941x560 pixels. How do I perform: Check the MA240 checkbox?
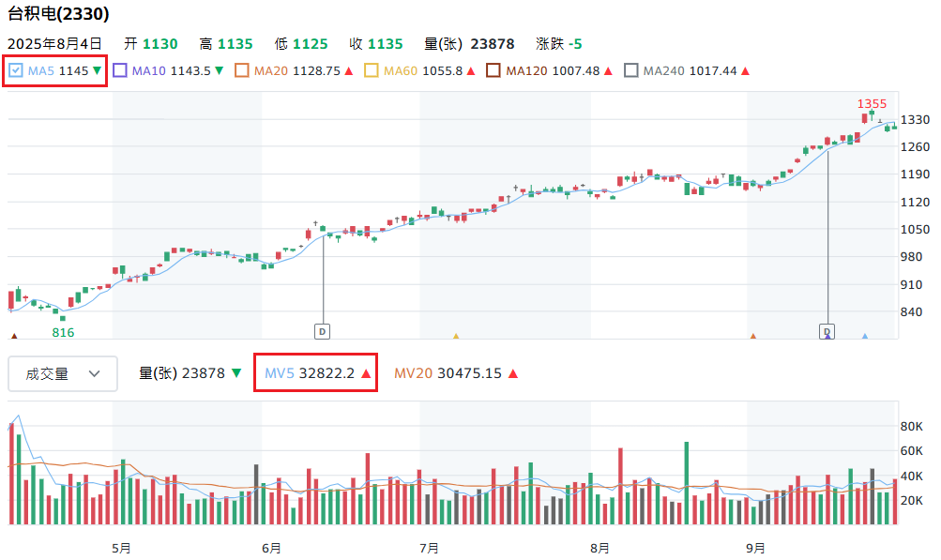click(630, 71)
